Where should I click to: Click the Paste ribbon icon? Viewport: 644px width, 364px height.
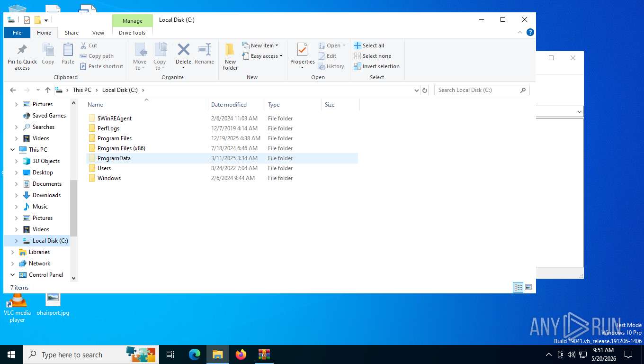(x=68, y=54)
